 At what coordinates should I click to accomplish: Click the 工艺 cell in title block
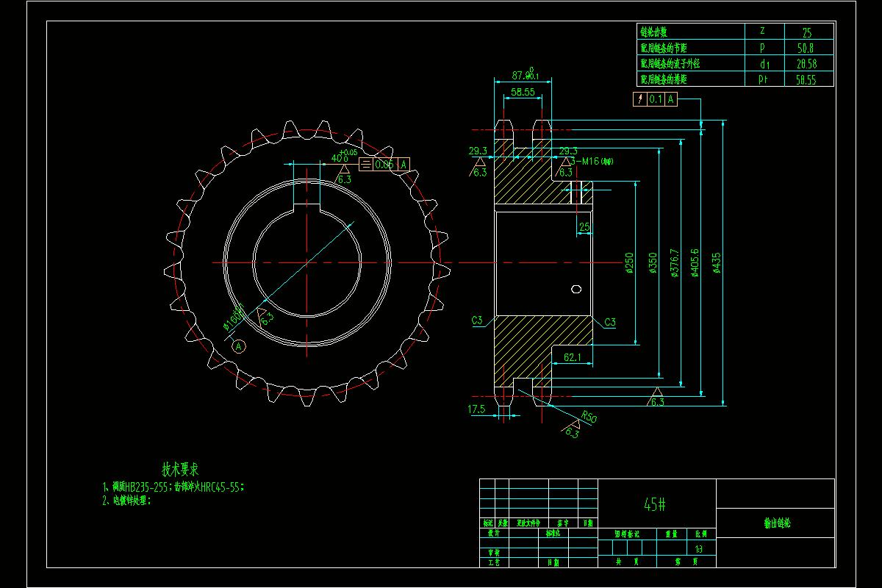494,562
